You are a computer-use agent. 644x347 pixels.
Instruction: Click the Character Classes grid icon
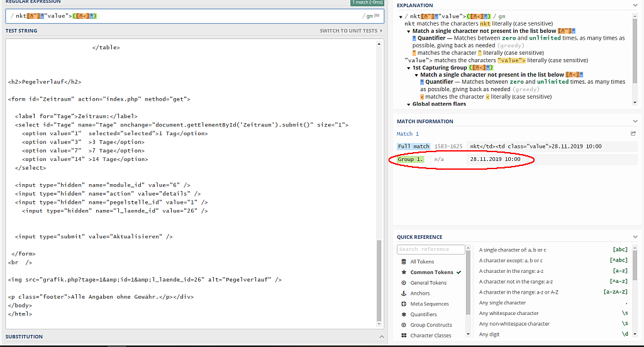[403, 336]
